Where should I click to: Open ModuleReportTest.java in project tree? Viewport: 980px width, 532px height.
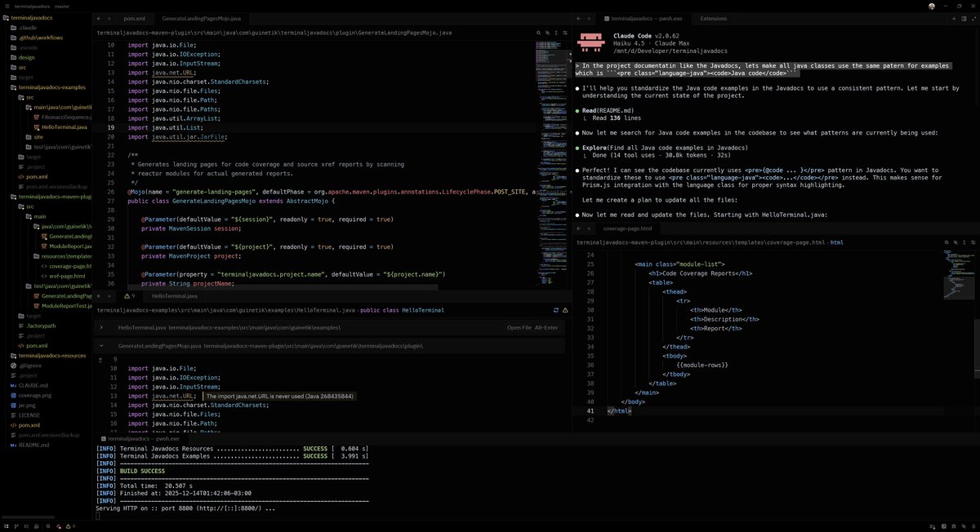pos(61,306)
